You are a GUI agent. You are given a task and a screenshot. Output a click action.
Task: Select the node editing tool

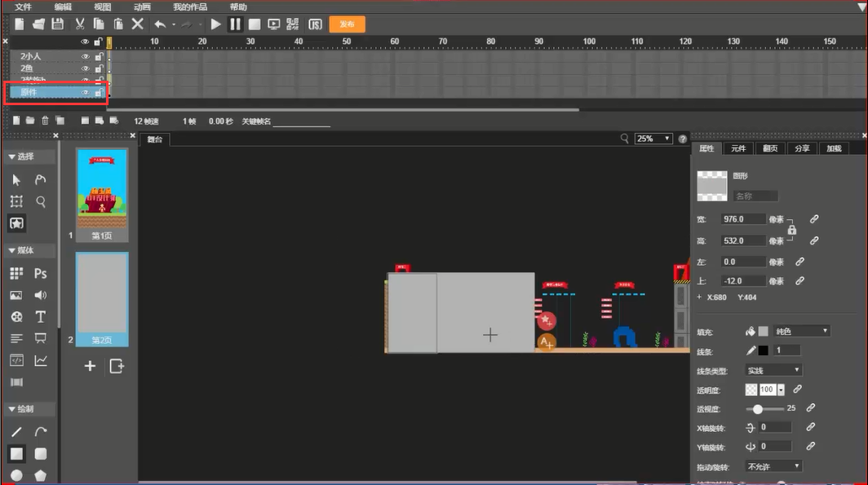point(41,179)
